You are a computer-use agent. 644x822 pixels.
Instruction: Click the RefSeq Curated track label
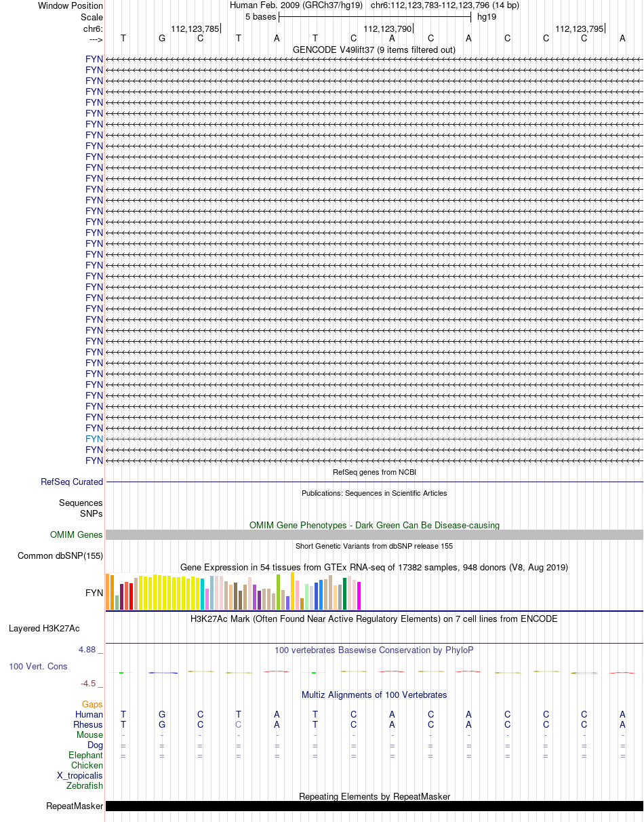click(x=72, y=482)
